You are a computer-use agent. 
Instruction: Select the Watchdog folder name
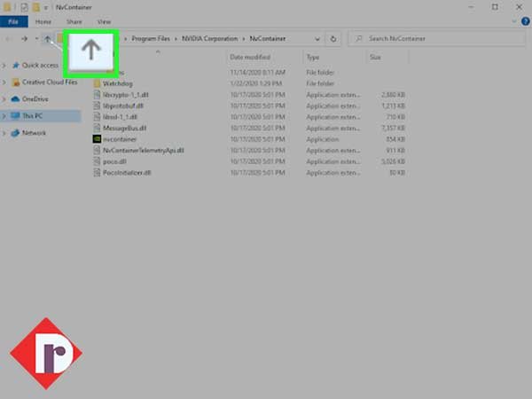(x=117, y=83)
